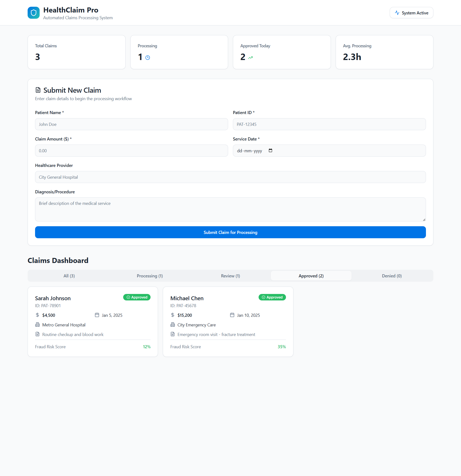Viewport: 461px width, 476px height.
Task: Click the document icon beside Submit New Claim
Action: pos(38,90)
